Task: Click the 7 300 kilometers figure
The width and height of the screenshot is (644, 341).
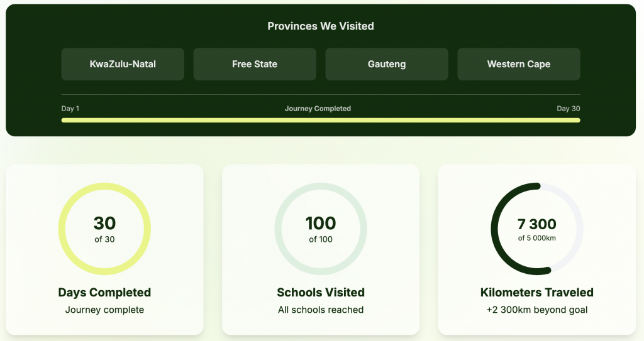Action: 537,224
